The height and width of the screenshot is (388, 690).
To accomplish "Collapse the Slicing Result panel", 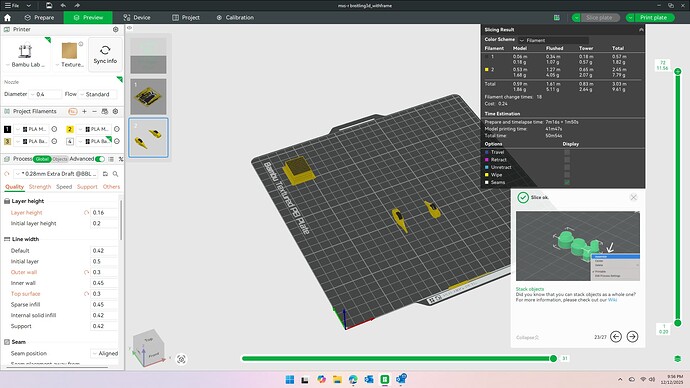I will coord(641,29).
